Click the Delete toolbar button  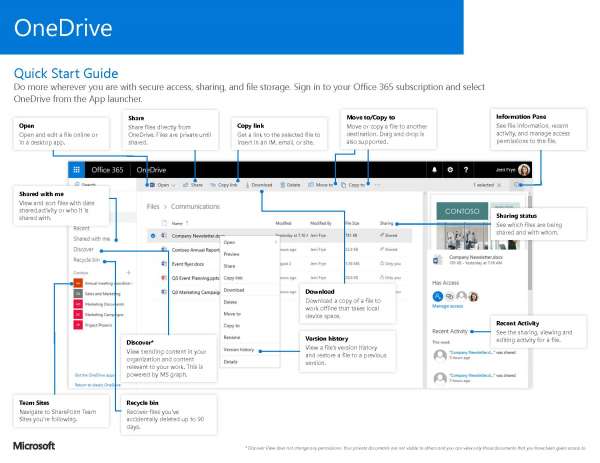point(290,185)
